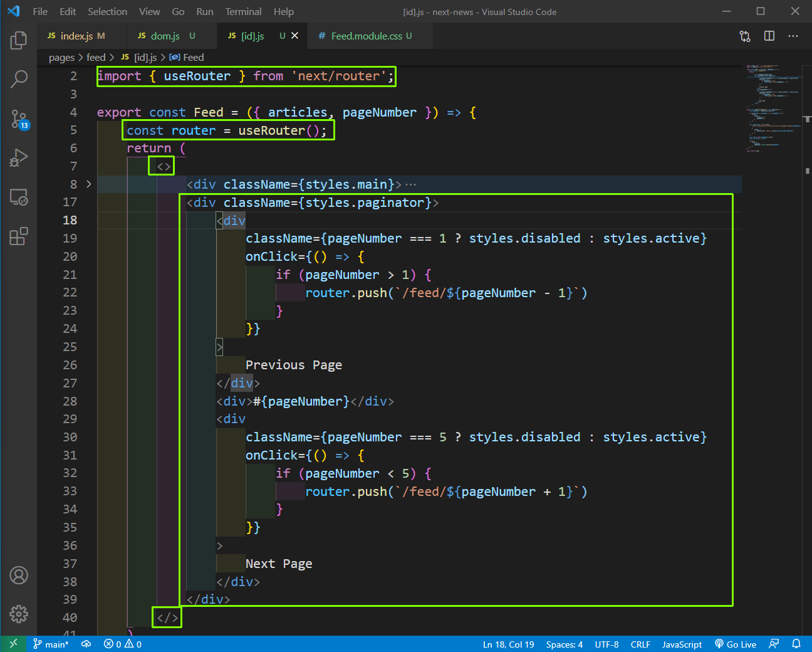
Task: Click the [id].js breadcrumb
Action: click(x=139, y=58)
